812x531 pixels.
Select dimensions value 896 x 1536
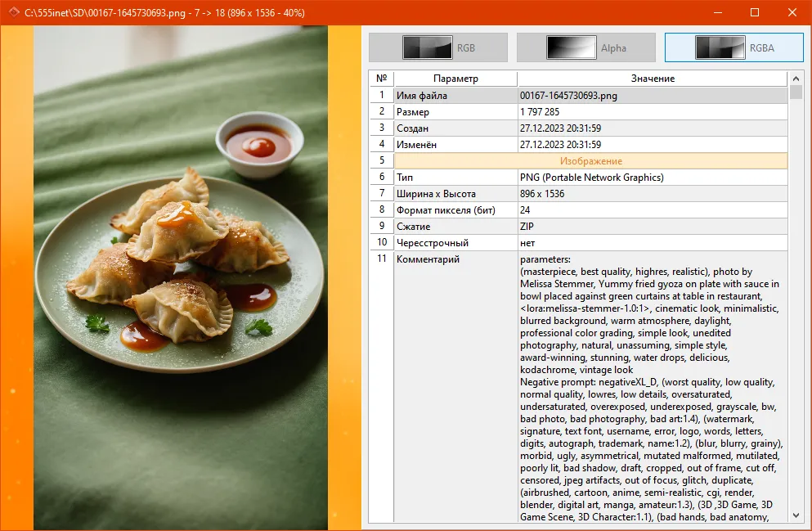pyautogui.click(x=653, y=194)
